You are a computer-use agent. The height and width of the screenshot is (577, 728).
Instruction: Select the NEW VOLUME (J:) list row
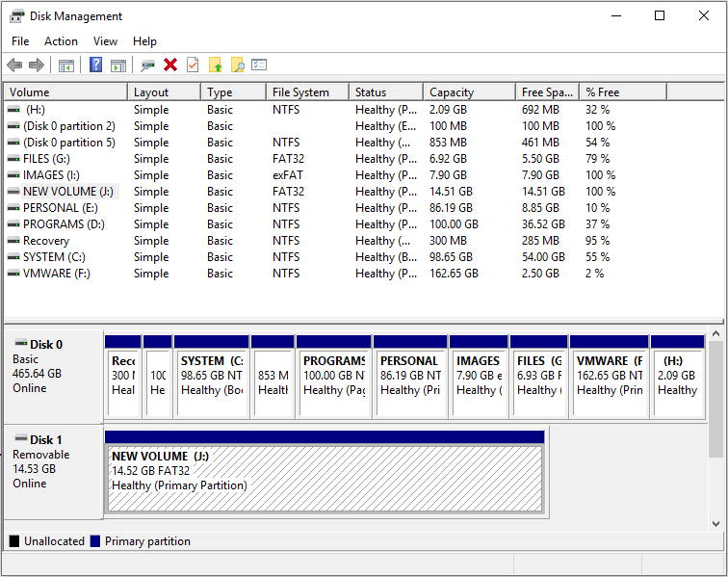(x=362, y=192)
